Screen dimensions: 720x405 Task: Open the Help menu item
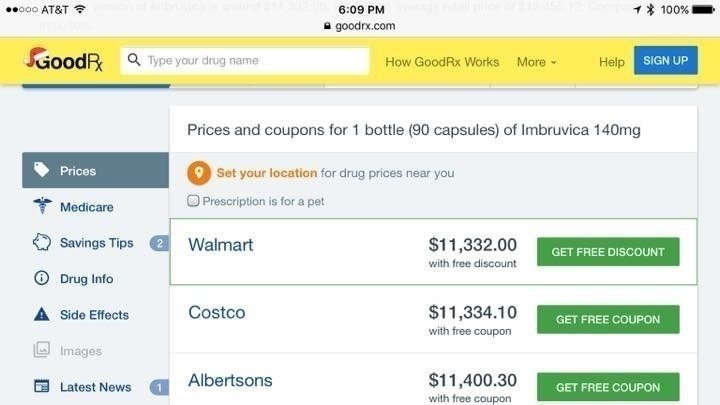coord(611,62)
